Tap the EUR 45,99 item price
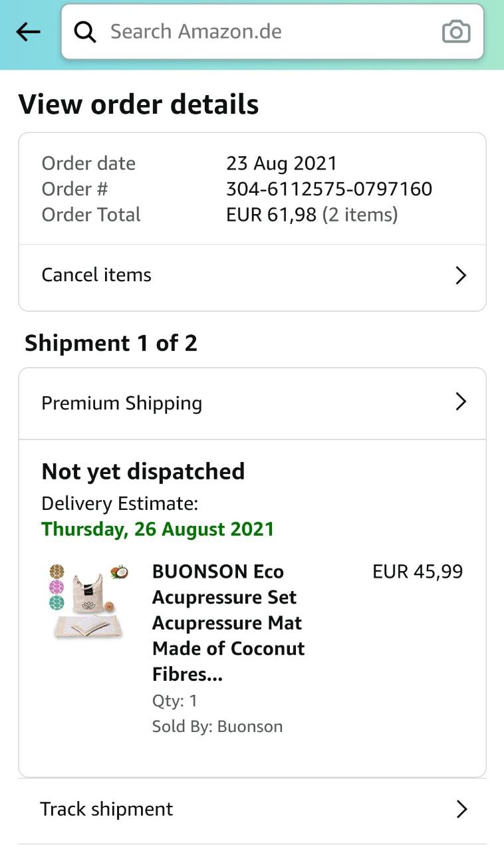Image resolution: width=504 pixels, height=851 pixels. click(x=418, y=572)
